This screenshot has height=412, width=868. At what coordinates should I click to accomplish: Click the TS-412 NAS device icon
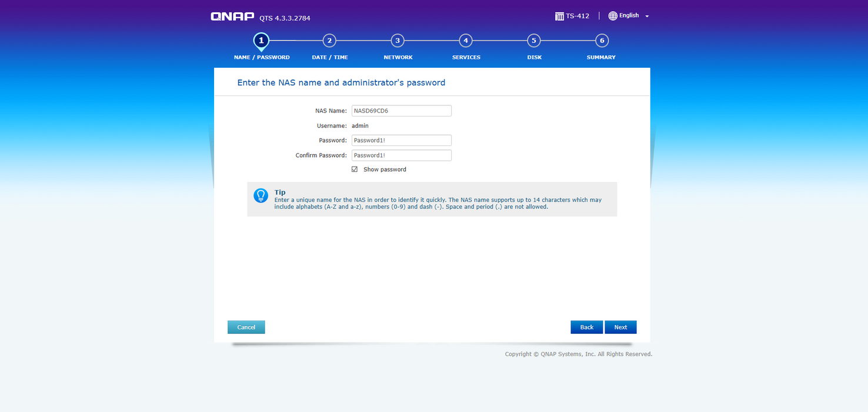tap(559, 16)
